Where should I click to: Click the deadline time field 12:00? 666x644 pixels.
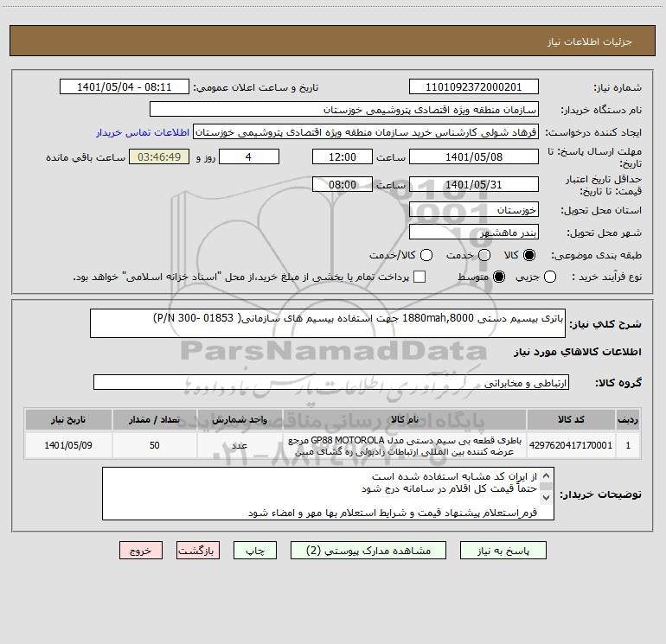[x=343, y=156]
